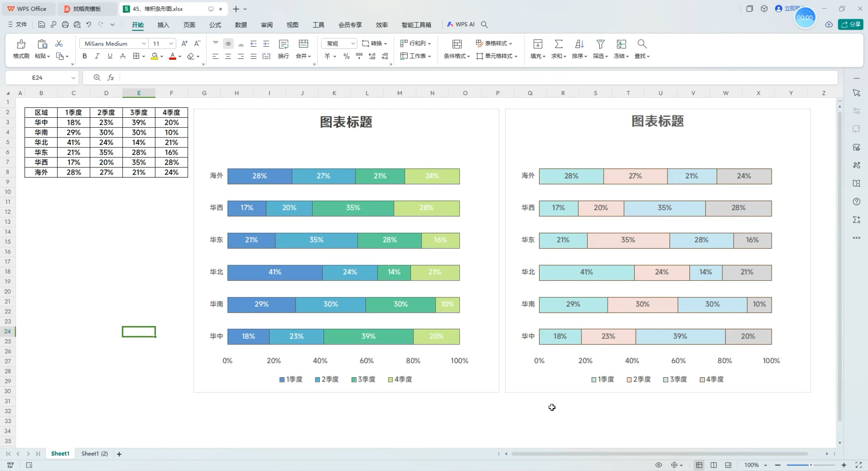Increase font size with the A+ icon

coord(185,44)
